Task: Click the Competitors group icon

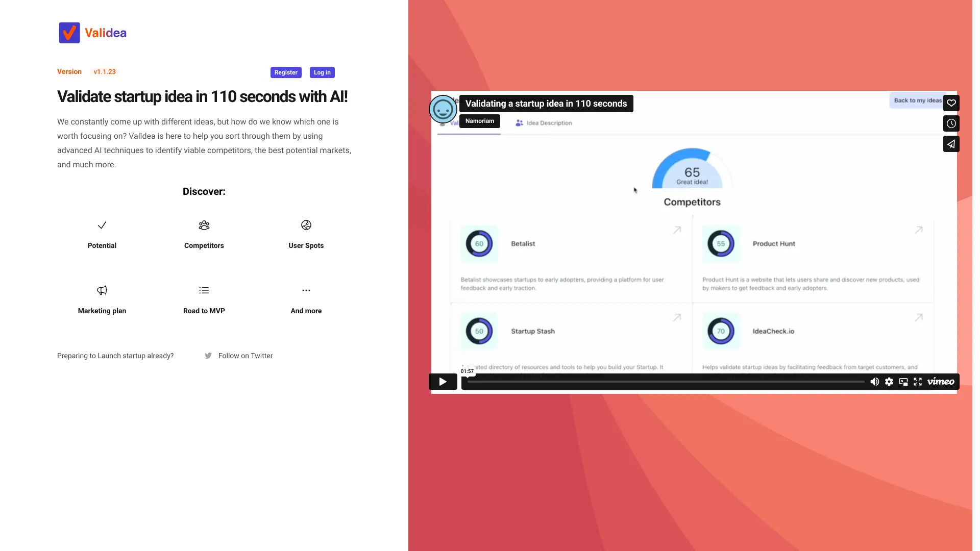Action: [x=204, y=224]
